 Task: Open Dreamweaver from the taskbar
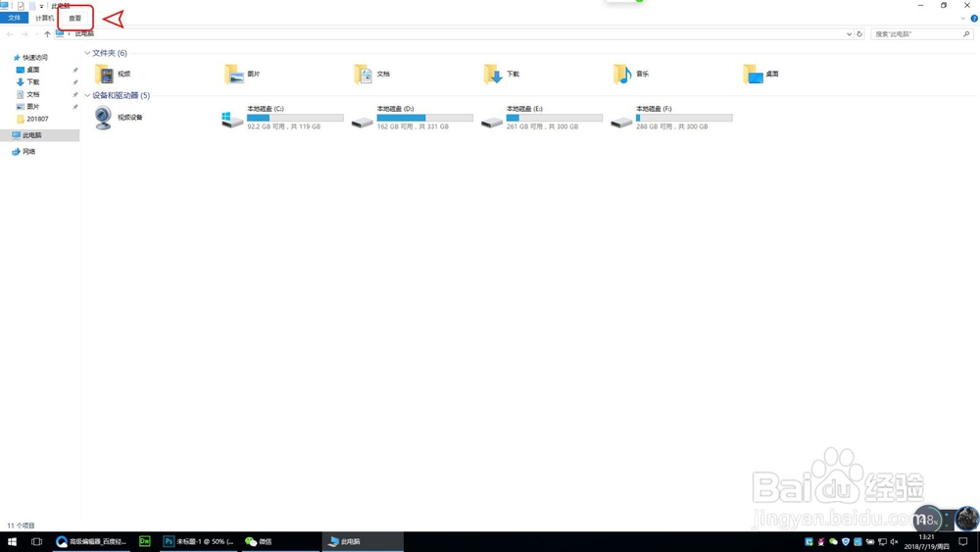tap(144, 541)
